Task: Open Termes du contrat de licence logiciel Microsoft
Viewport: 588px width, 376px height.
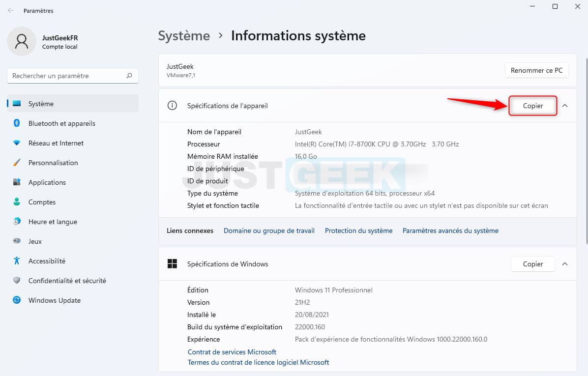Action: tap(259, 362)
